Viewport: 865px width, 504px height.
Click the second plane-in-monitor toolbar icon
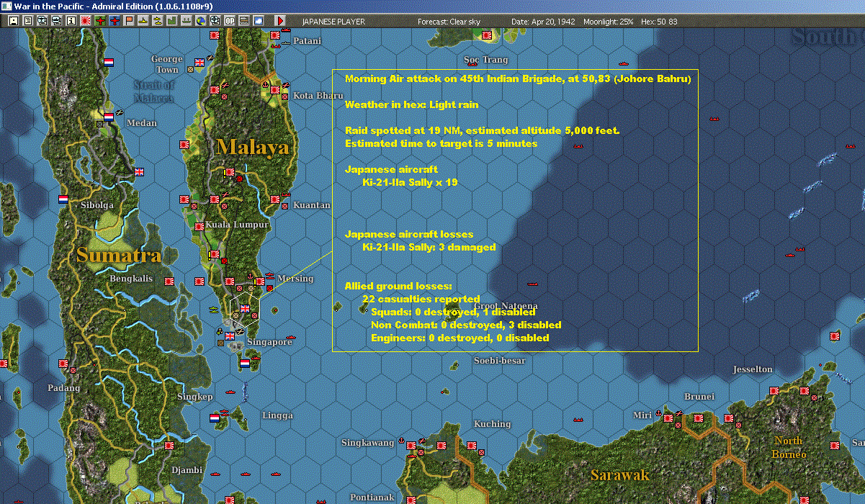[56, 22]
